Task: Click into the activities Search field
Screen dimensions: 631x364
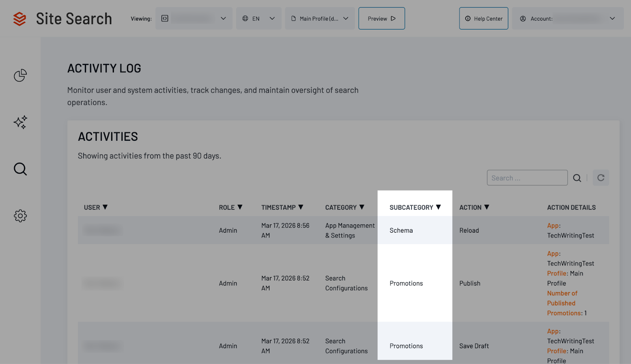Action: tap(527, 178)
